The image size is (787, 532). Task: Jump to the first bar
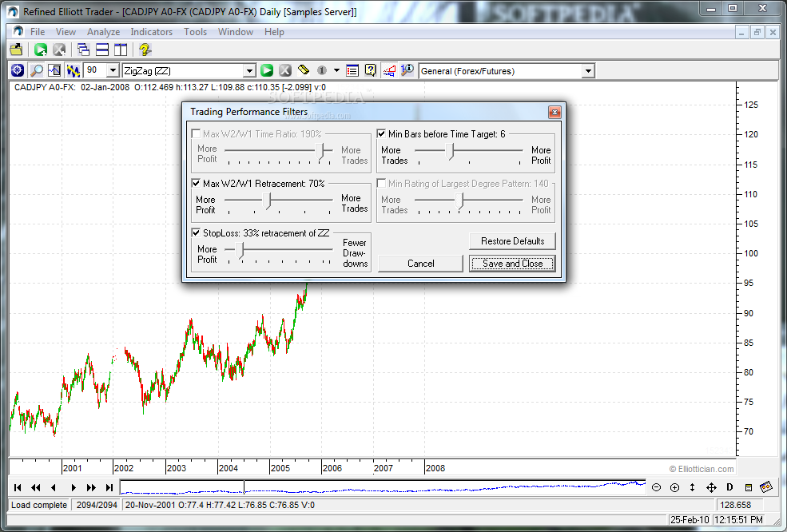pyautogui.click(x=18, y=487)
